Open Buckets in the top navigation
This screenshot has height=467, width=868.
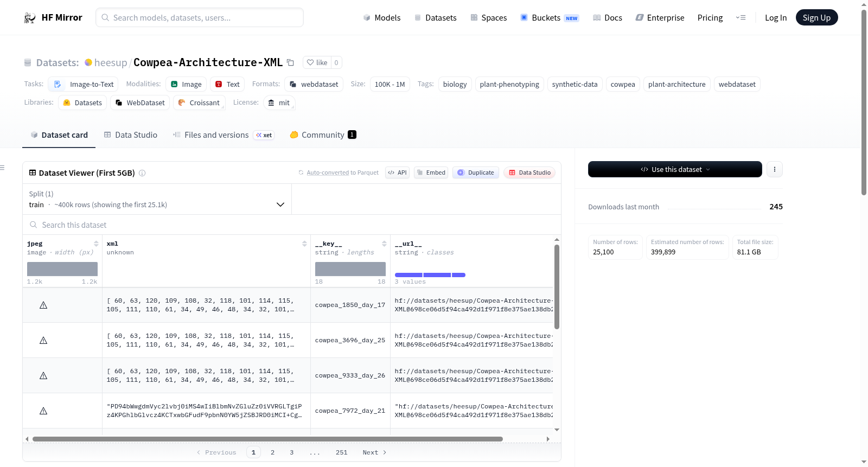pyautogui.click(x=550, y=18)
